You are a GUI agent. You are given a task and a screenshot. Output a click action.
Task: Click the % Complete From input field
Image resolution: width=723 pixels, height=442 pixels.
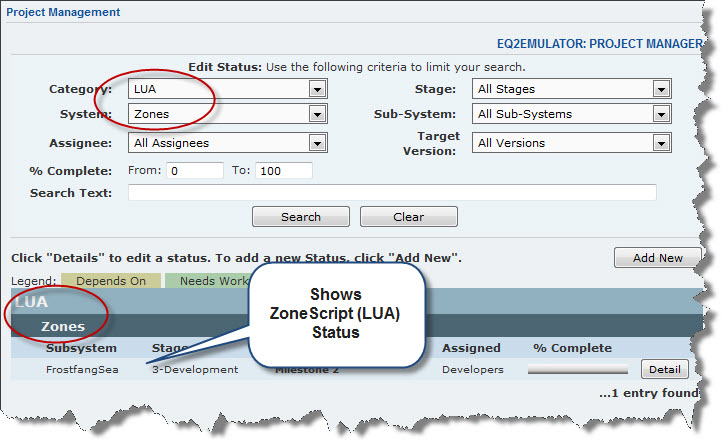tap(194, 170)
